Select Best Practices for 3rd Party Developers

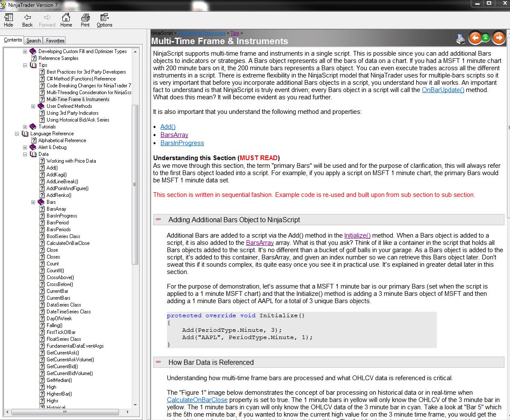(86, 71)
